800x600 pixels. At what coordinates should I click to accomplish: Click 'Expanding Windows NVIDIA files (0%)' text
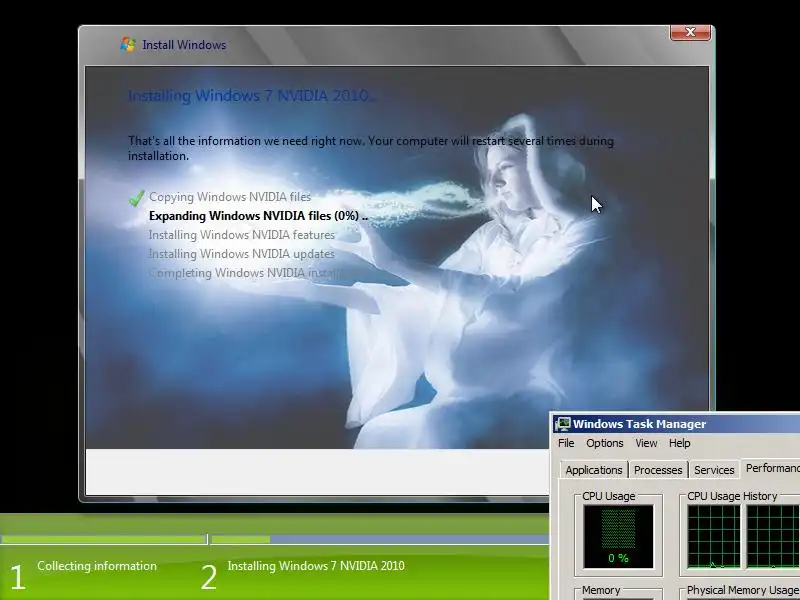(x=258, y=216)
